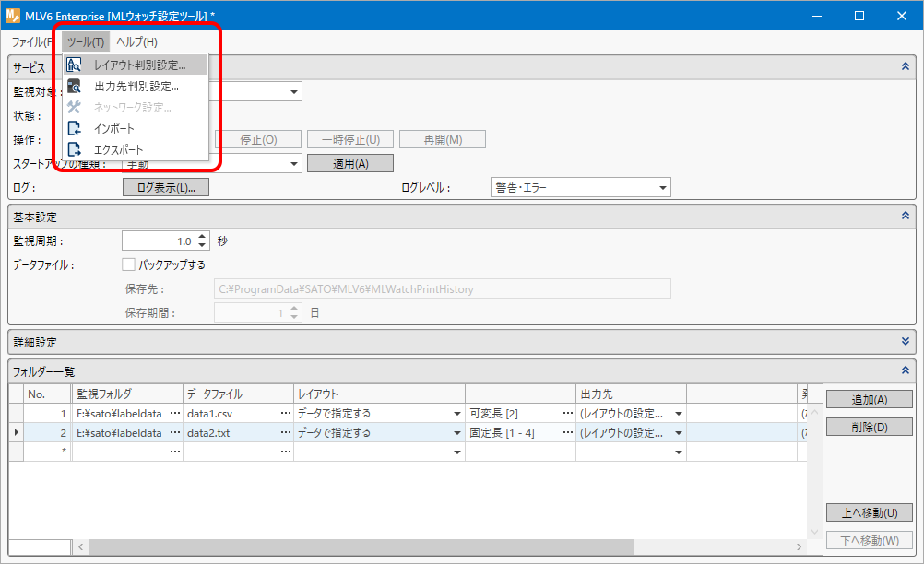The height and width of the screenshot is (564, 924).
Task: Open 可変長 [2] settings ellipsis
Action: point(567,414)
